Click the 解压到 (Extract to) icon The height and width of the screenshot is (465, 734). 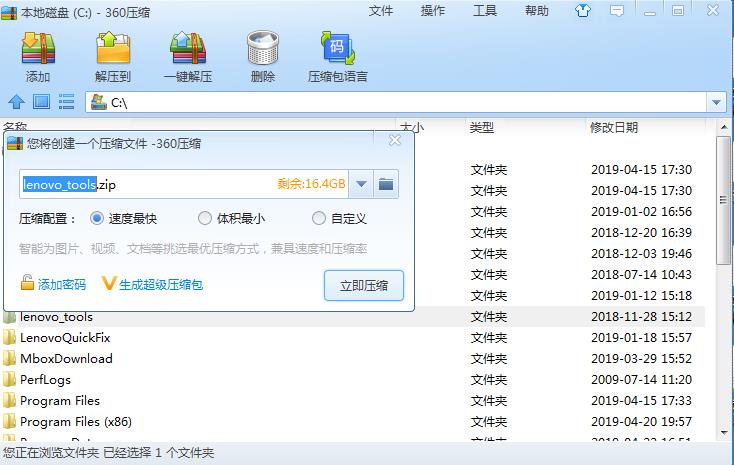tap(113, 48)
